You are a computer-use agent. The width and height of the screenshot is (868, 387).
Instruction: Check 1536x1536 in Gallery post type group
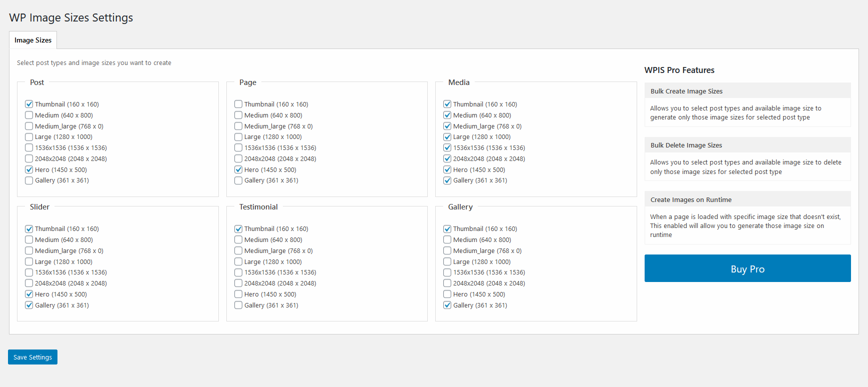447,272
